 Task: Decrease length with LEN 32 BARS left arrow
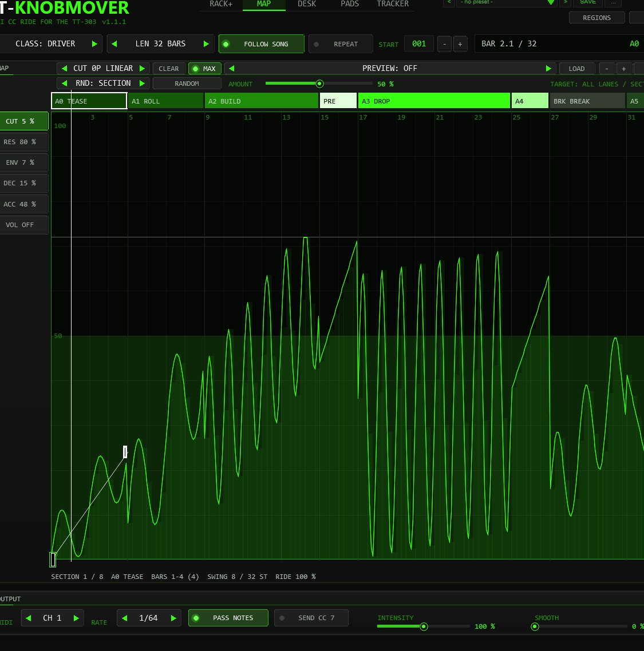tap(114, 44)
